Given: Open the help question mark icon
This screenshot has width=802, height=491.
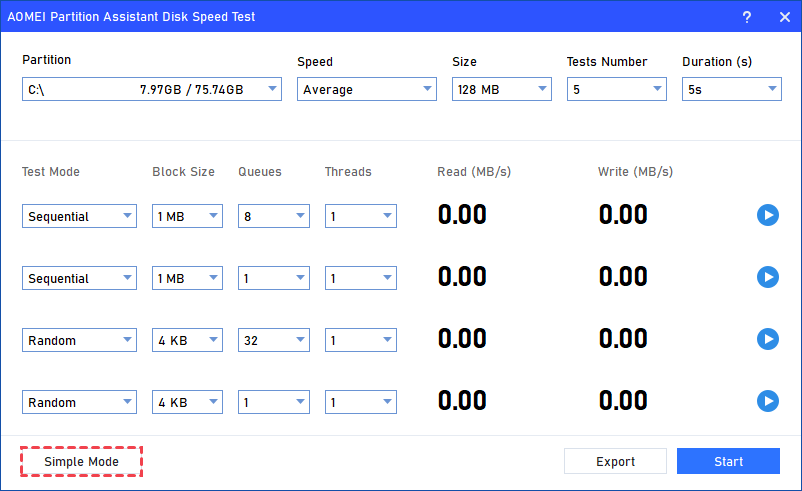Looking at the screenshot, I should pyautogui.click(x=746, y=17).
